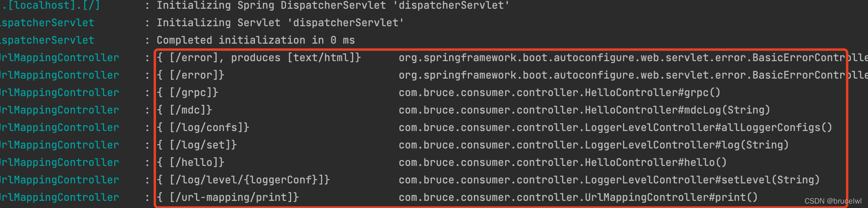Click HelloController#grpc() handler reference
The width and height of the screenshot is (868, 208).
tap(560, 93)
